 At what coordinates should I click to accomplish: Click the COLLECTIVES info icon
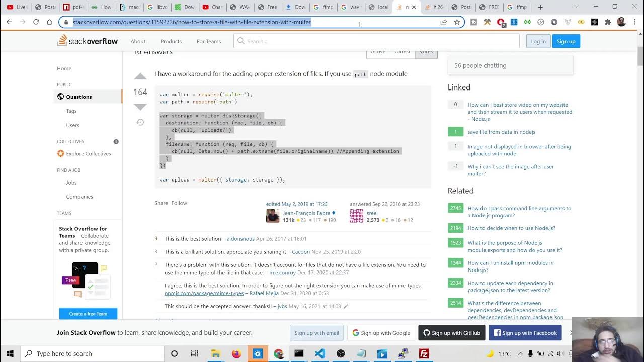(116, 142)
